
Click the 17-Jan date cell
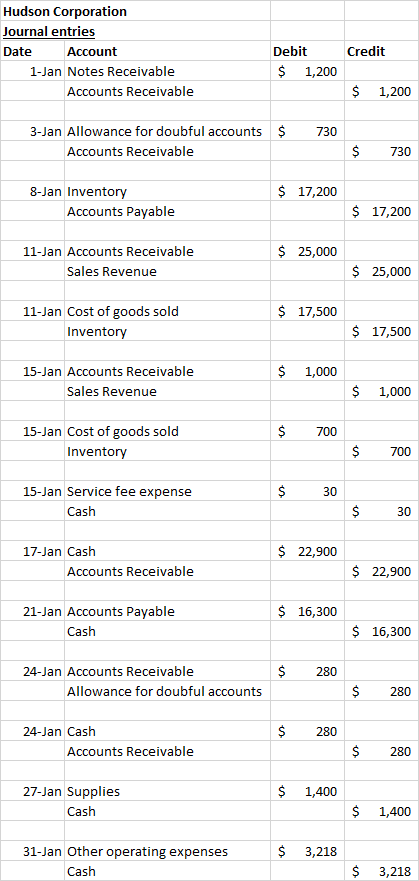coord(33,552)
